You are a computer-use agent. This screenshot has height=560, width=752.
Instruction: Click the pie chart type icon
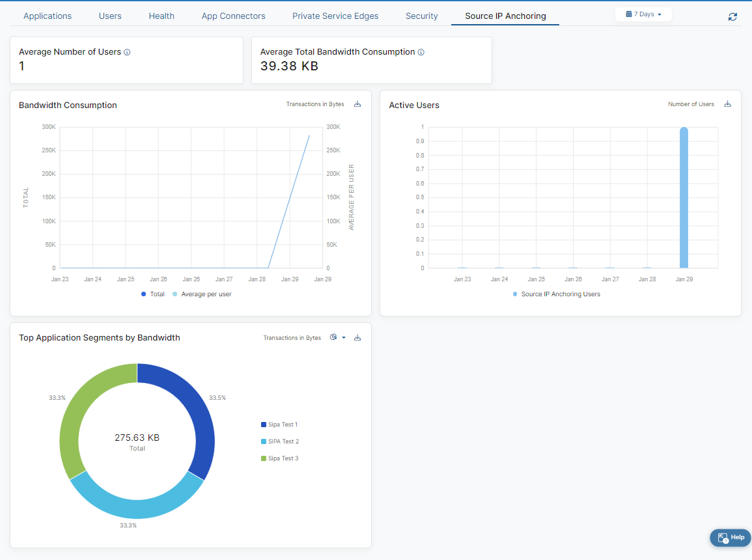334,337
